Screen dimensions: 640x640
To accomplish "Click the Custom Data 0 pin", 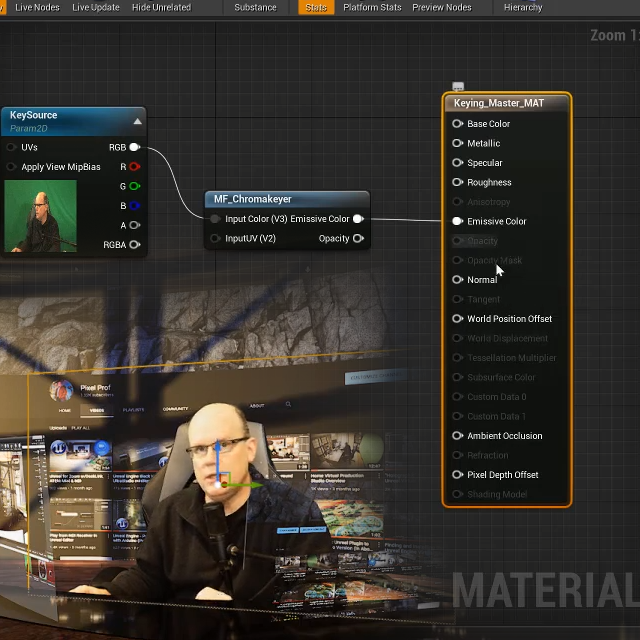I will tap(458, 397).
